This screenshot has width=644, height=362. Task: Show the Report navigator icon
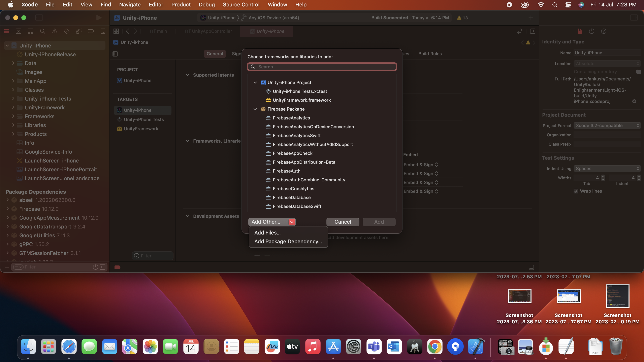(x=103, y=31)
